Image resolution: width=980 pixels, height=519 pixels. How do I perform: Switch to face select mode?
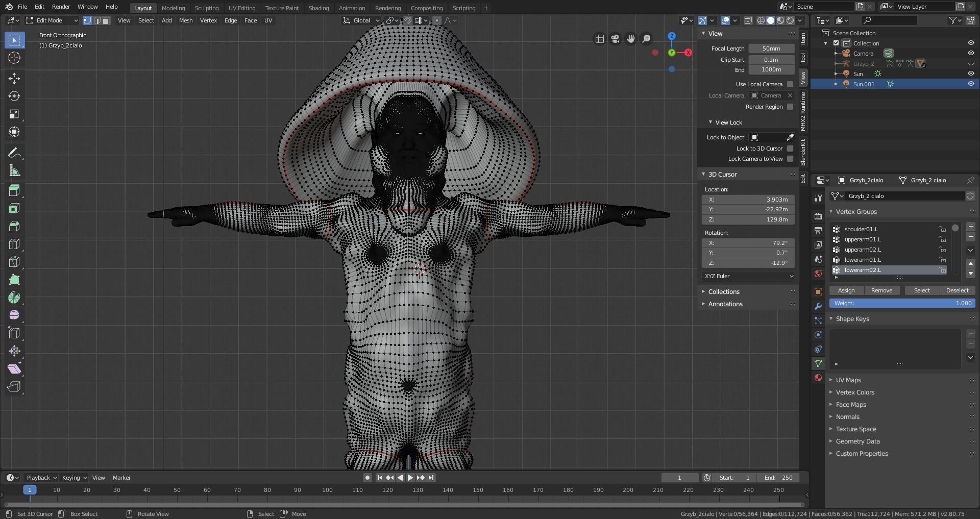pos(106,20)
